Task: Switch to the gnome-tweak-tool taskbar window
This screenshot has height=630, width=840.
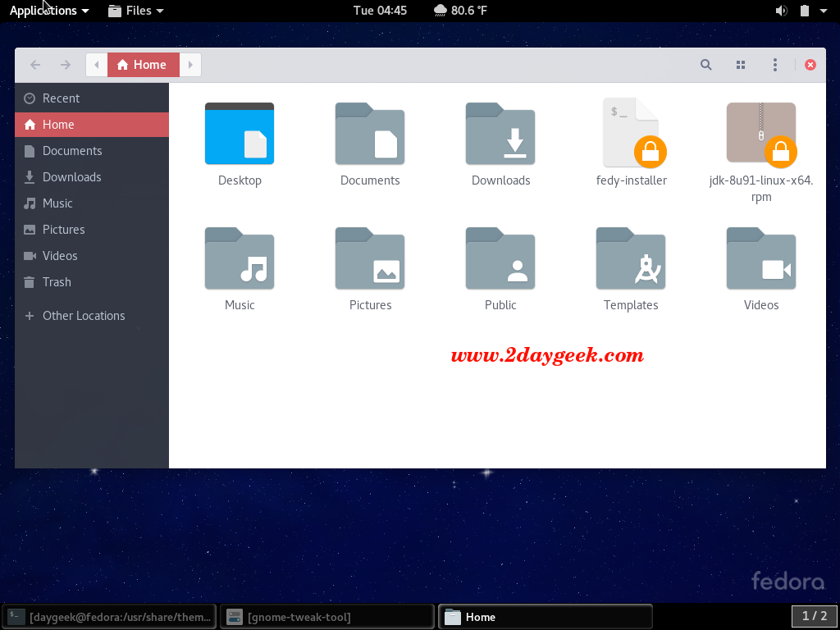Action: (x=326, y=617)
